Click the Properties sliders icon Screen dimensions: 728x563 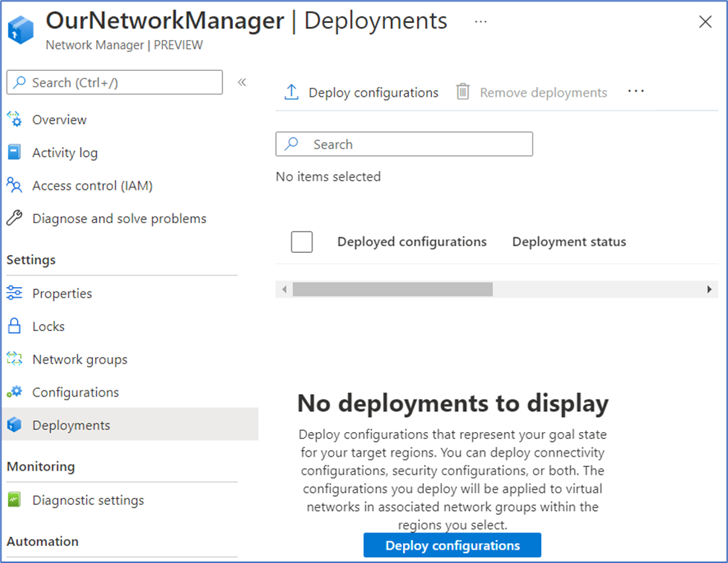pos(14,293)
